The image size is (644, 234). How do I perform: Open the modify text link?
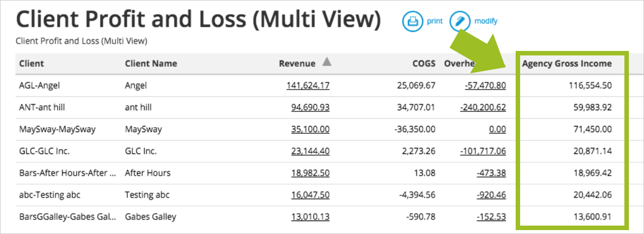485,21
